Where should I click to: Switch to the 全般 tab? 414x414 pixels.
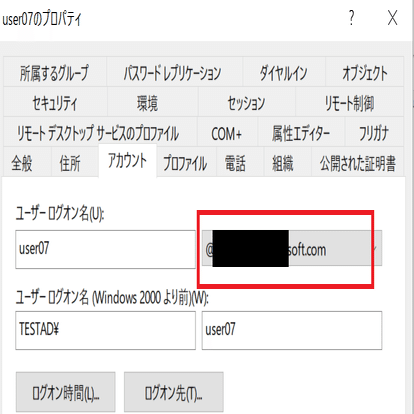[27, 162]
